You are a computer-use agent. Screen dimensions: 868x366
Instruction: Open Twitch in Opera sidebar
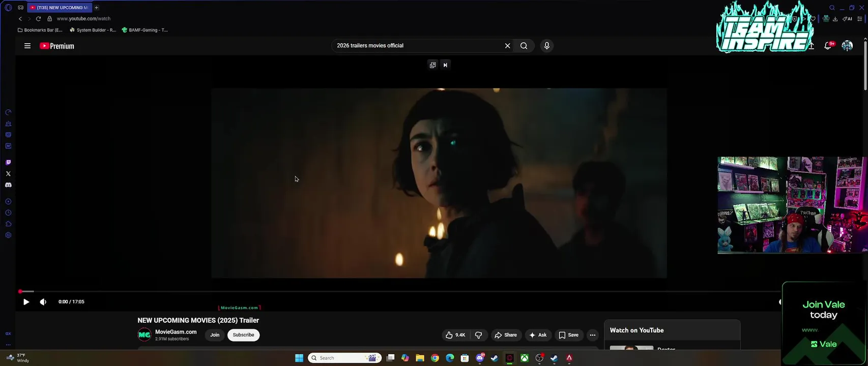8,163
